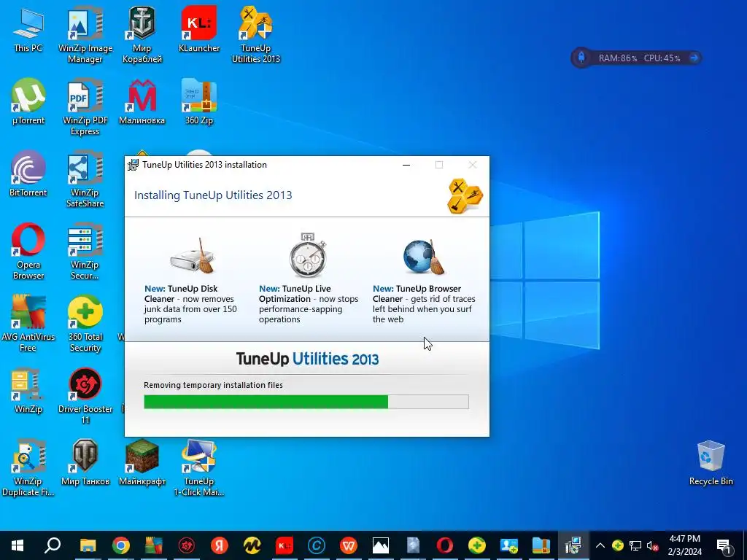The image size is (747, 560).
Task: Launch Google Chrome from the taskbar
Action: click(x=121, y=545)
